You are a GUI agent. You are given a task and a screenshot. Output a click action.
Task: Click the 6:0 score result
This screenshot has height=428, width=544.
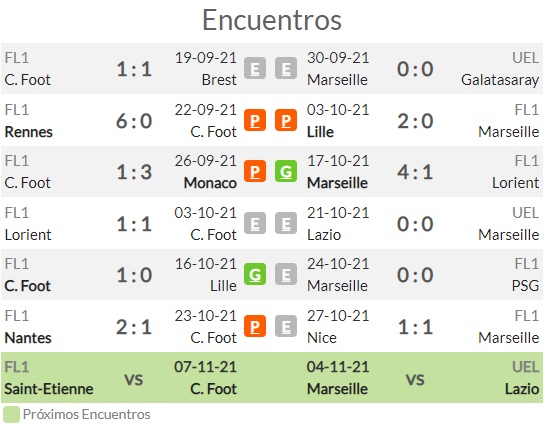[x=134, y=121]
